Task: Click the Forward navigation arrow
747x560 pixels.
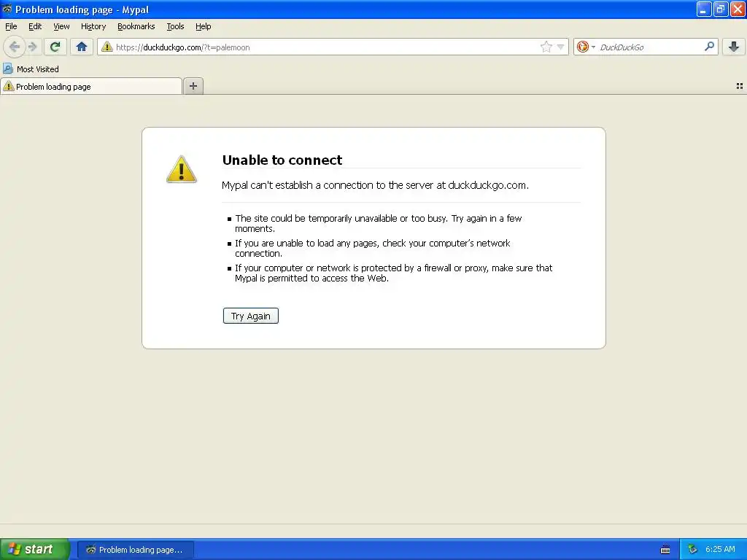Action: click(x=32, y=47)
